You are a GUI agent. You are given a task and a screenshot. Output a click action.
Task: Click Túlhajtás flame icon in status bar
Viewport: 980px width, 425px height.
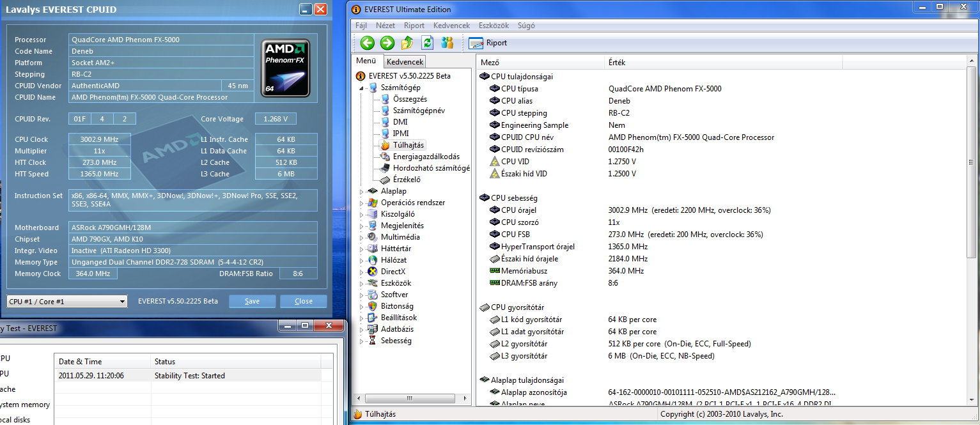(358, 414)
